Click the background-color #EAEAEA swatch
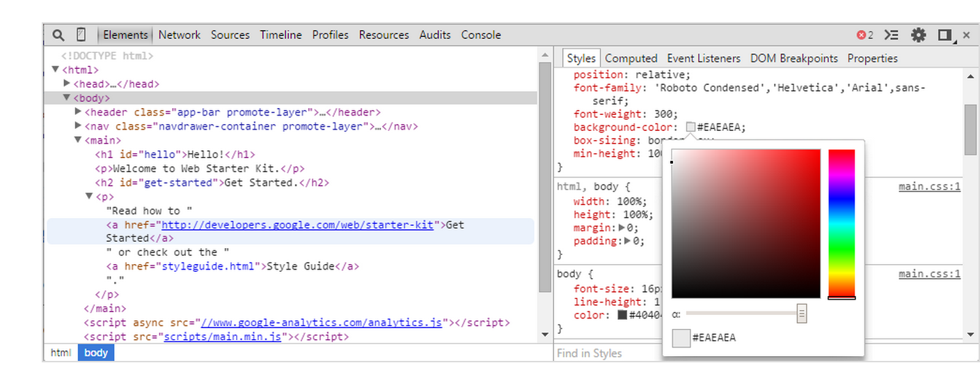 pos(690,128)
